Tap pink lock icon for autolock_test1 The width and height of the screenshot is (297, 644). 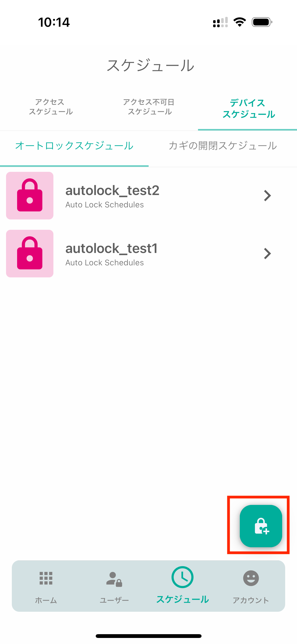click(x=30, y=253)
